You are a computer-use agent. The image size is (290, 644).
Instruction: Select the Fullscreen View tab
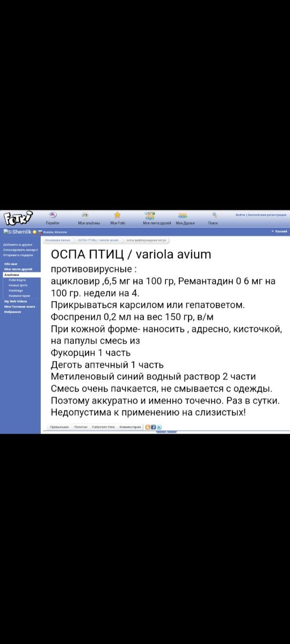(103, 427)
